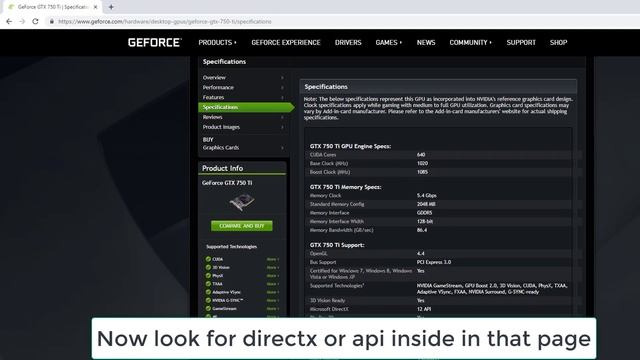Click the GeForce logo
The width and height of the screenshot is (640, 360).
tap(155, 42)
